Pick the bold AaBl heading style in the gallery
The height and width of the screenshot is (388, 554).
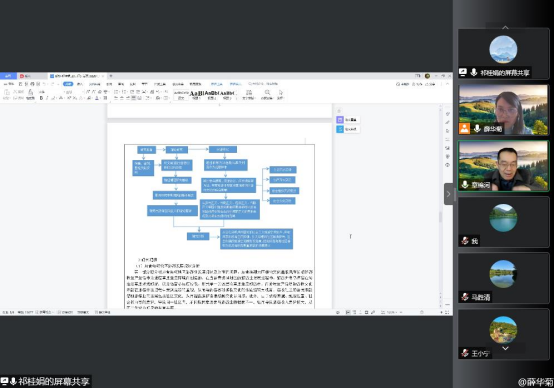pyautogui.click(x=196, y=94)
